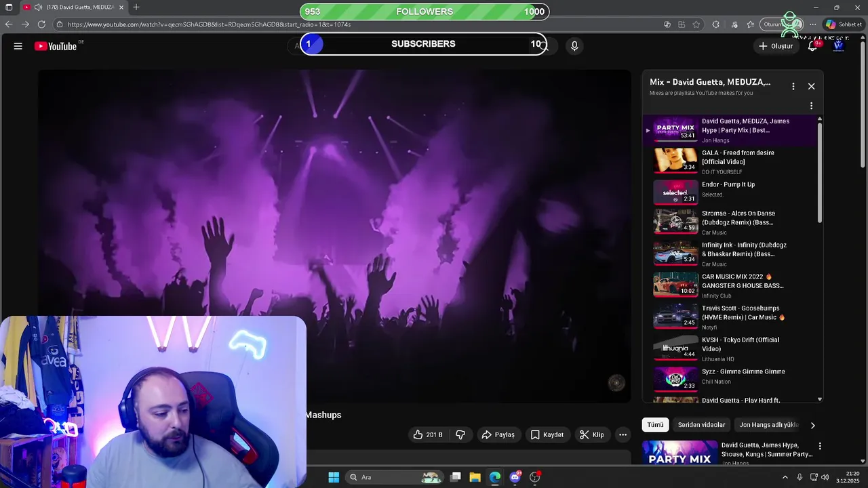868x488 pixels.
Task: Open mix playlist options next to title
Action: (x=793, y=86)
